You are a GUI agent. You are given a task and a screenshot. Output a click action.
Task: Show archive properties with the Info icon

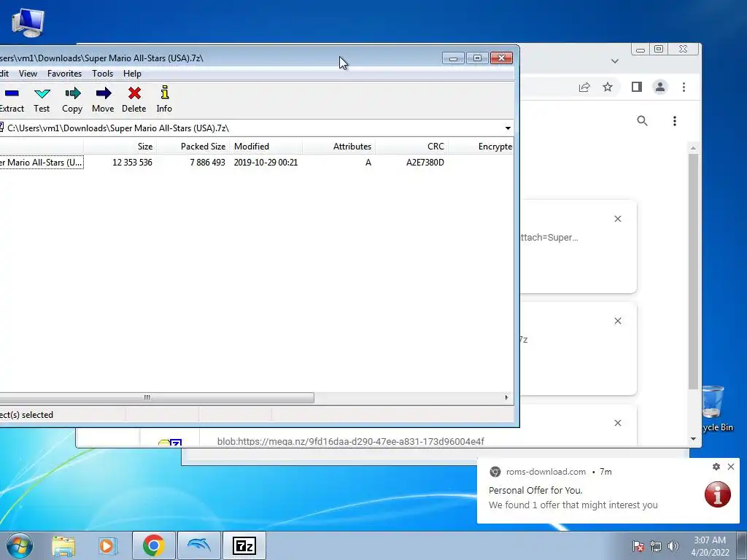[x=164, y=100]
